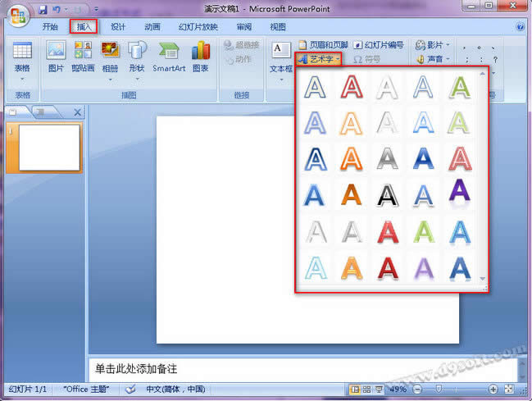Open the 剪贴画 clip art tool

83,57
